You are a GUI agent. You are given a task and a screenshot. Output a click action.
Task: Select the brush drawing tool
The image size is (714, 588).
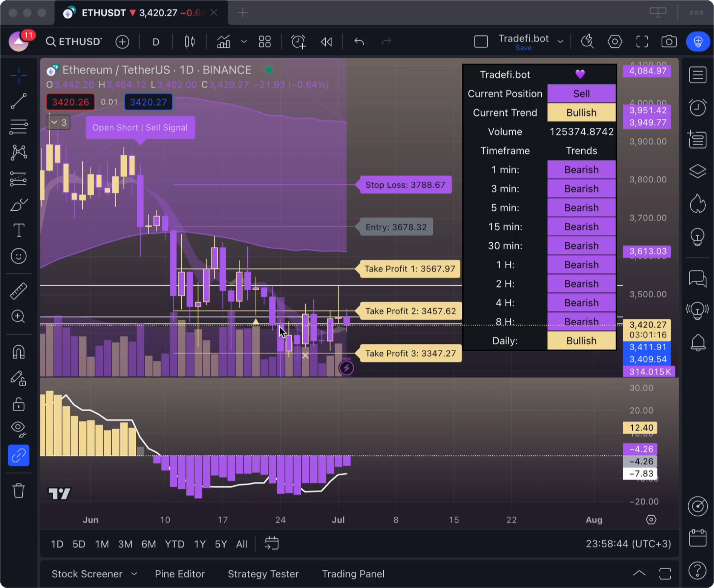tap(18, 205)
